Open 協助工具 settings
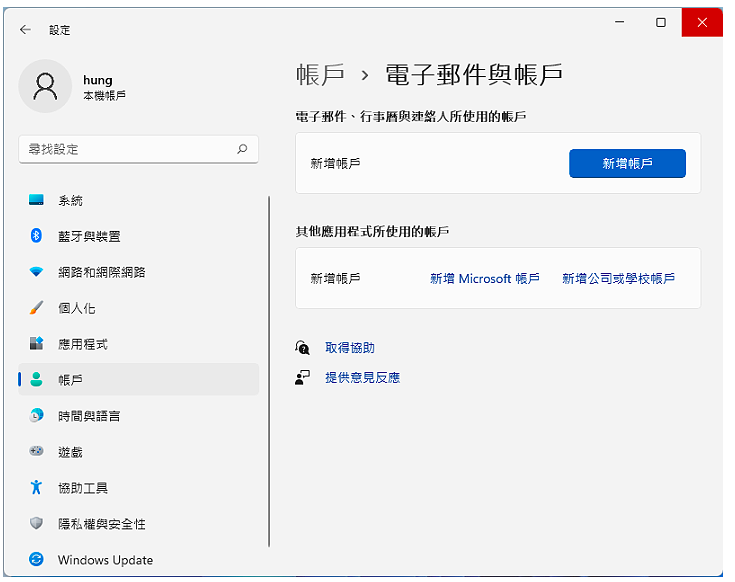Screen dimensions: 735x582 click(139, 487)
